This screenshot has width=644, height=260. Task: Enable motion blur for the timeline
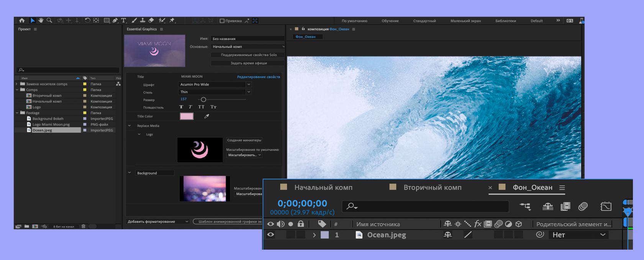583,206
